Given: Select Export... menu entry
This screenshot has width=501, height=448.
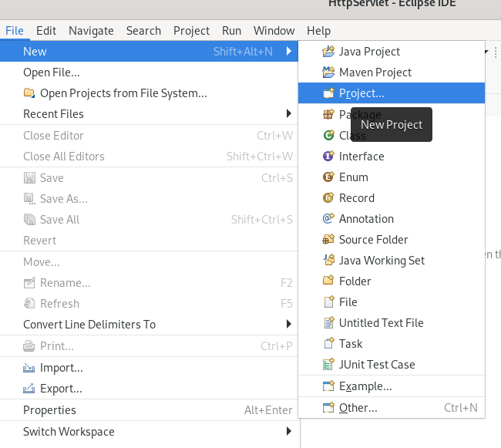Looking at the screenshot, I should [149, 389].
